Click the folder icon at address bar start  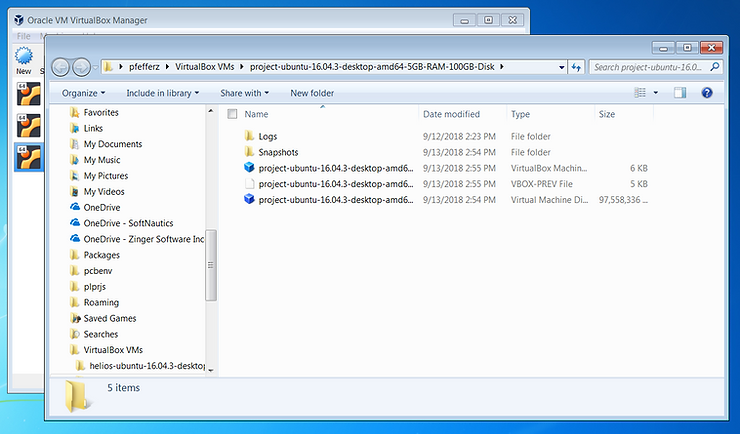[109, 67]
